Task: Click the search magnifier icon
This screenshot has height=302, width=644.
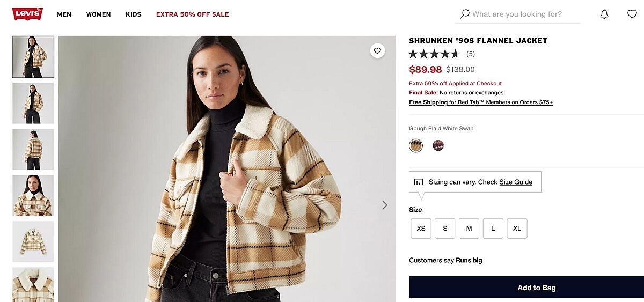Action: (x=465, y=14)
